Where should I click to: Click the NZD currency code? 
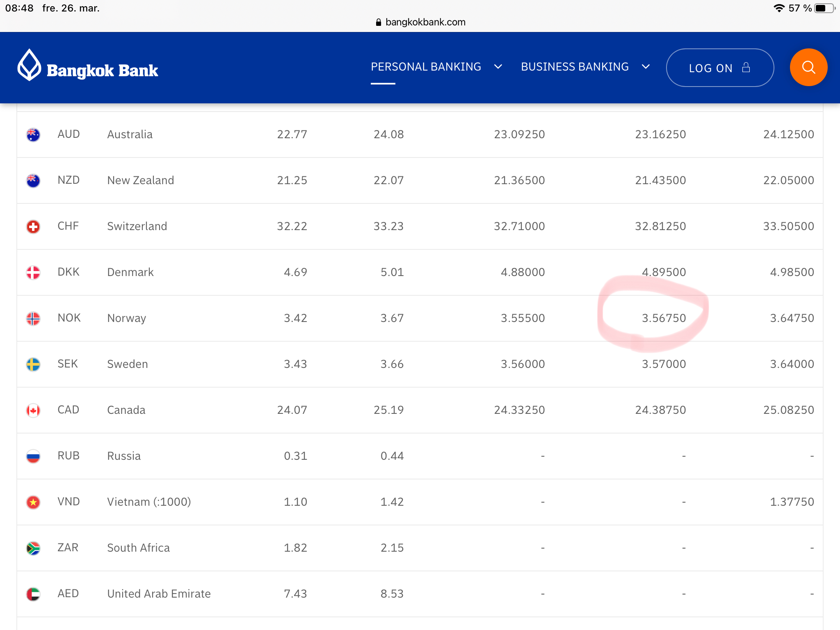click(68, 180)
